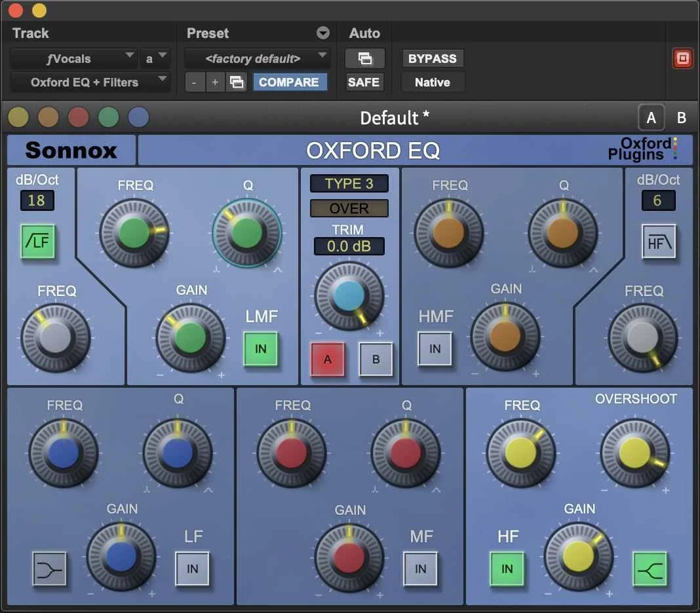This screenshot has height=613, width=700.
Task: Click the HF yellow FREQ knob
Action: (520, 453)
